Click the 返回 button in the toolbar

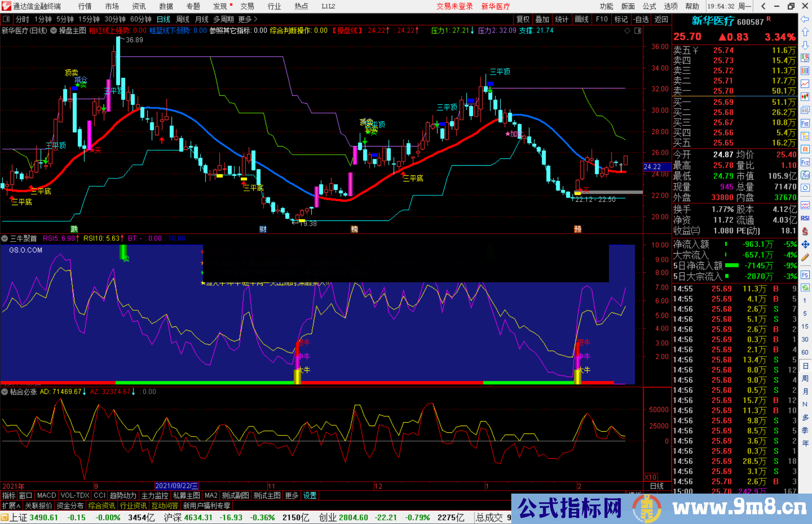(x=661, y=19)
